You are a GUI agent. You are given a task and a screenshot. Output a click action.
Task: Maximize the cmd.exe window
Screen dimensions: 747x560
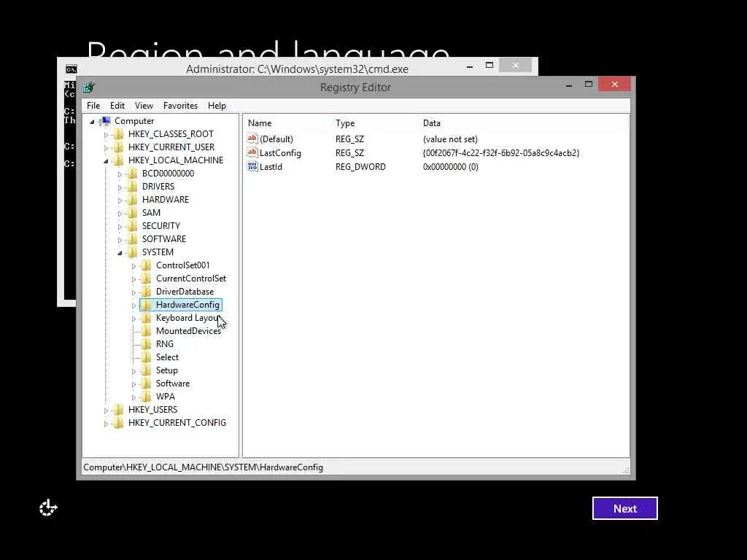pyautogui.click(x=489, y=66)
